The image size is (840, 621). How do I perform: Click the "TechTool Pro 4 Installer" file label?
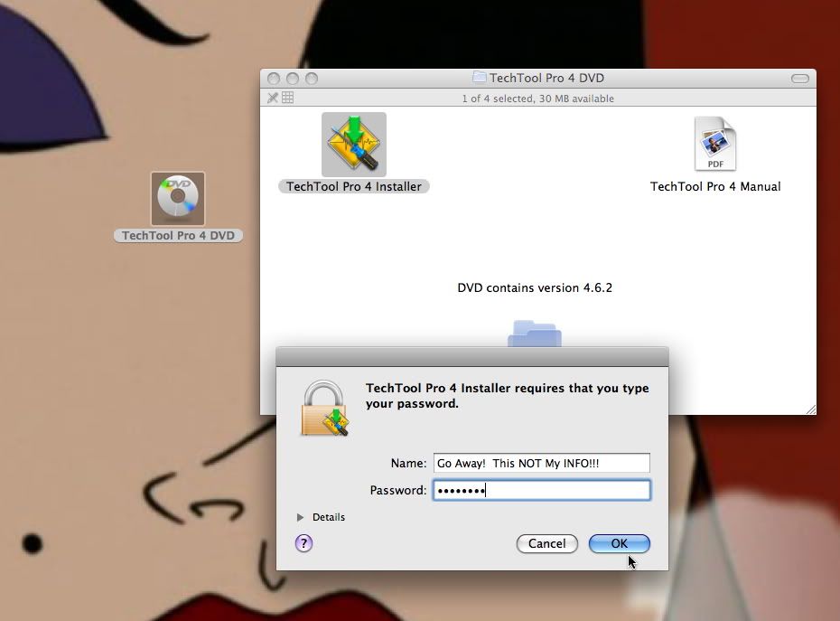point(353,186)
